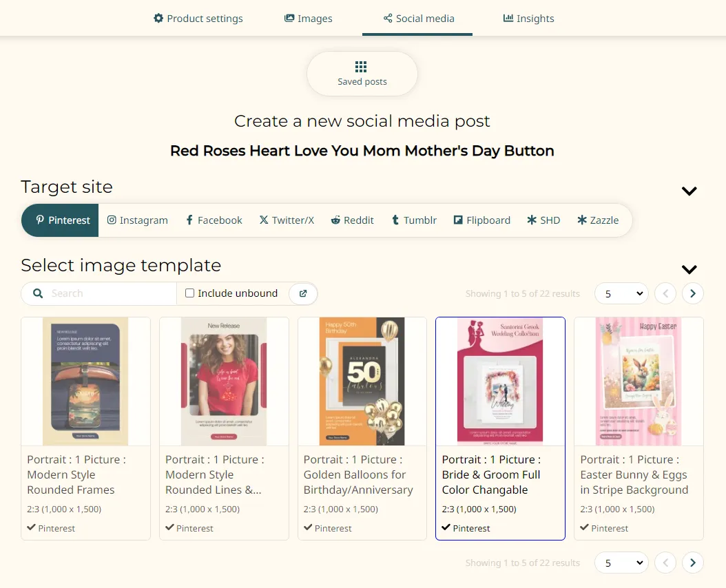Select Modern Style Rounded Lines template thumbnail
The image size is (726, 588).
point(224,381)
